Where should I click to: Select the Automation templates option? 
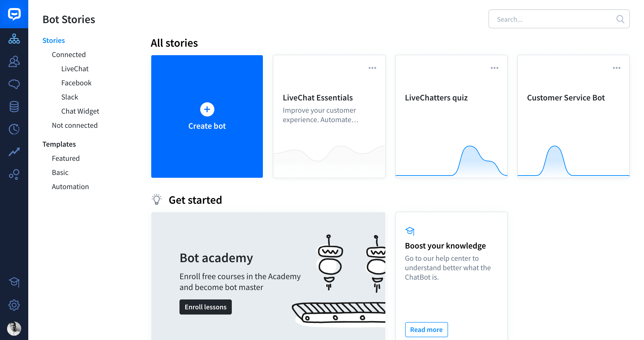(70, 187)
